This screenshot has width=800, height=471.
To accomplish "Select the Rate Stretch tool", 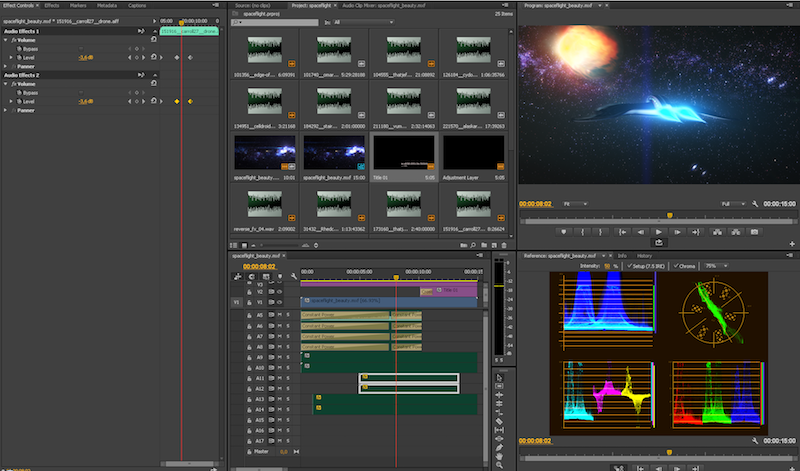I will coord(499,412).
